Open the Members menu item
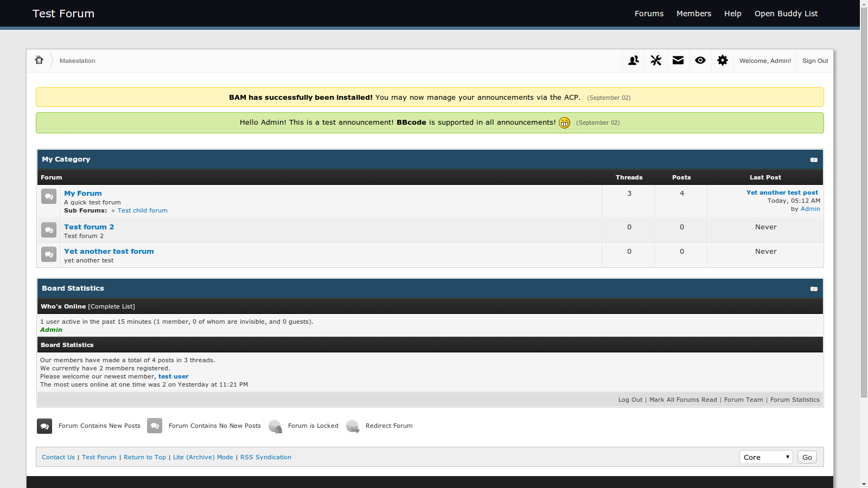 click(693, 14)
